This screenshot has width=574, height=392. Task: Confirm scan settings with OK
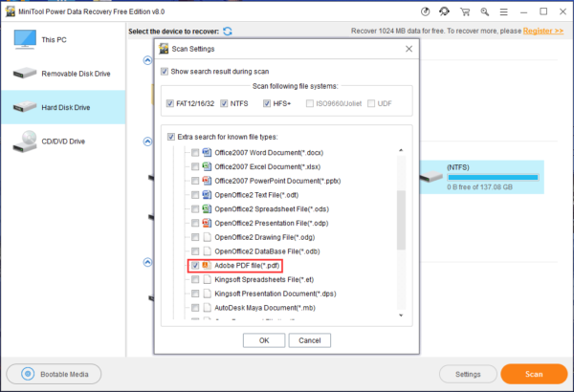[x=264, y=340]
